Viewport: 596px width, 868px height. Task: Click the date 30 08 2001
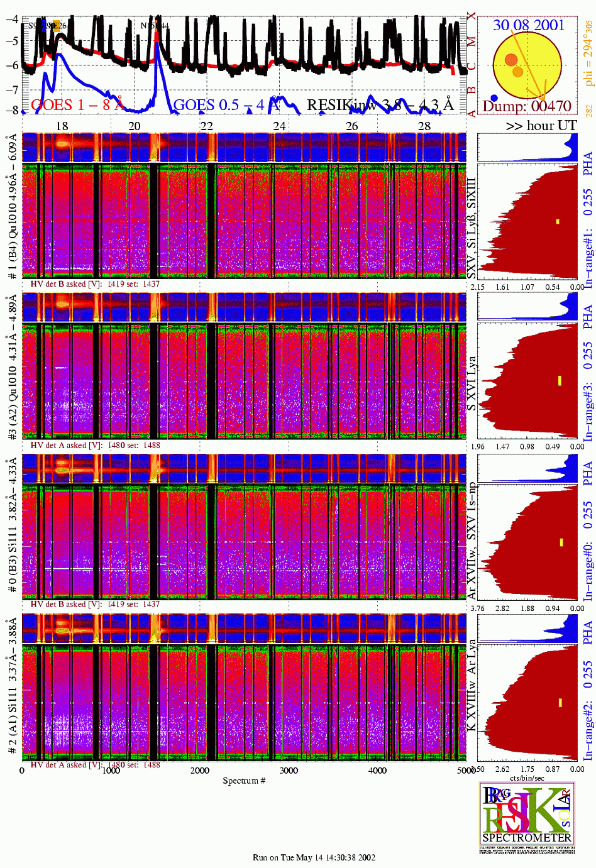click(x=528, y=25)
